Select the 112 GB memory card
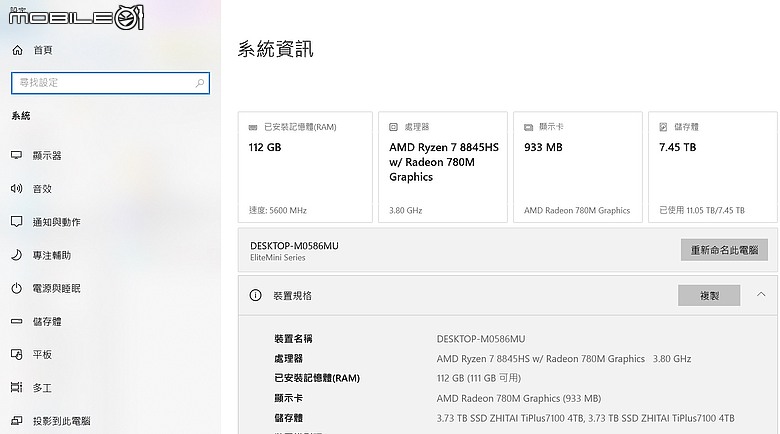Viewport: 780px width, 434px height. (305, 167)
